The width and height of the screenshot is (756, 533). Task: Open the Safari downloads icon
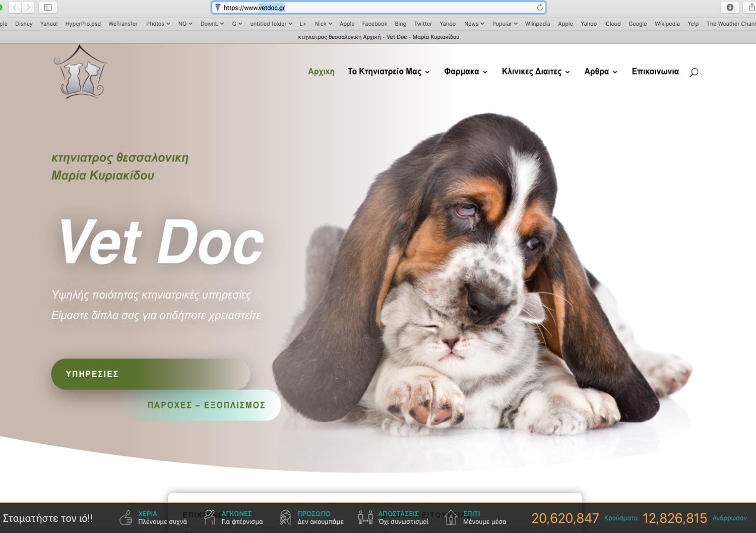pyautogui.click(x=729, y=7)
